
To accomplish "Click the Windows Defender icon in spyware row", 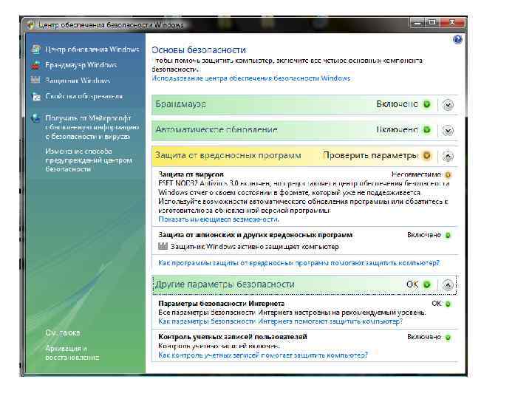I will (x=163, y=246).
